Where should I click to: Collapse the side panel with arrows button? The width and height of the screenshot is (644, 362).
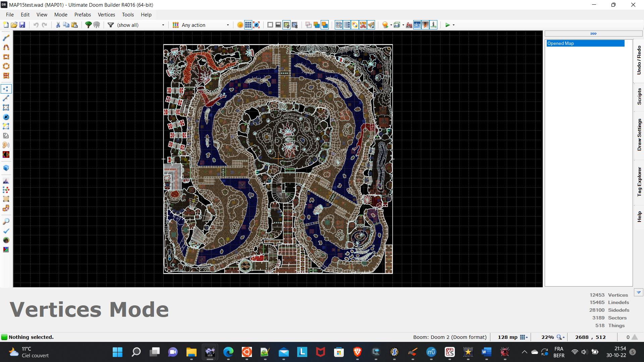coord(593,34)
